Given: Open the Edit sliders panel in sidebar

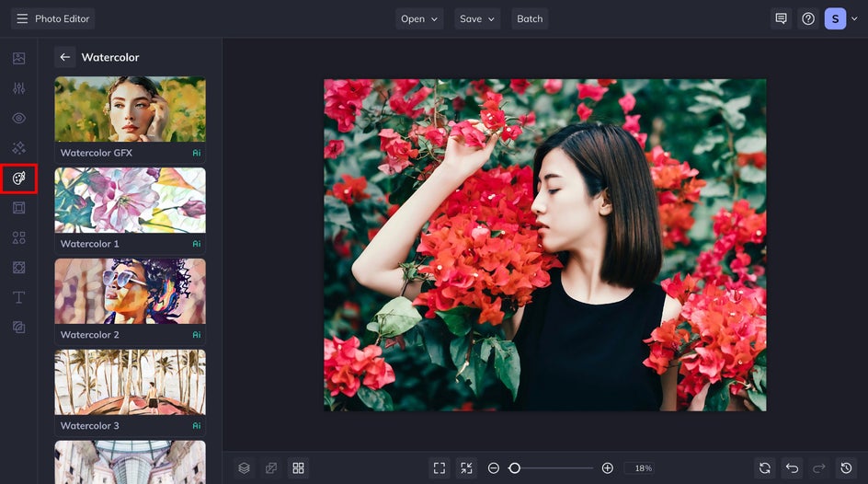Looking at the screenshot, I should point(18,88).
